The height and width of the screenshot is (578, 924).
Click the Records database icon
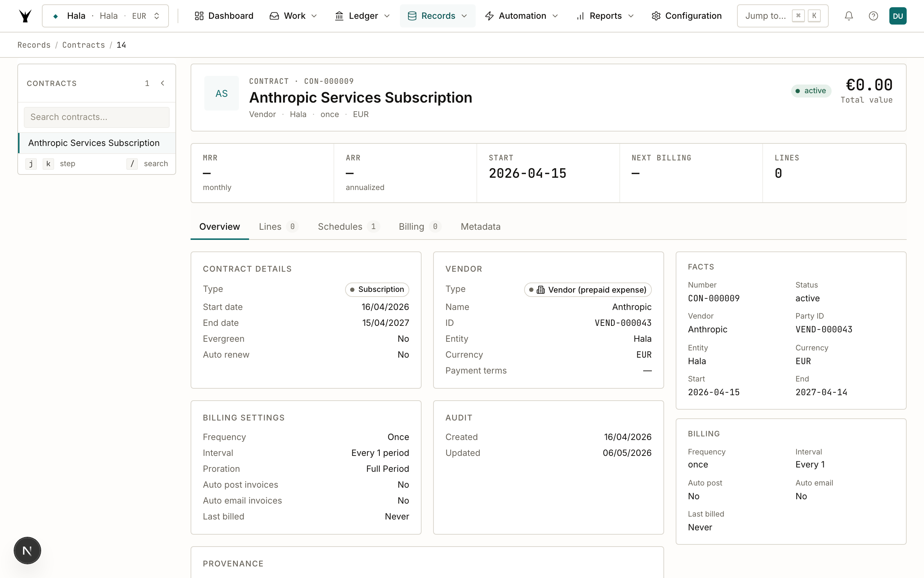point(412,16)
